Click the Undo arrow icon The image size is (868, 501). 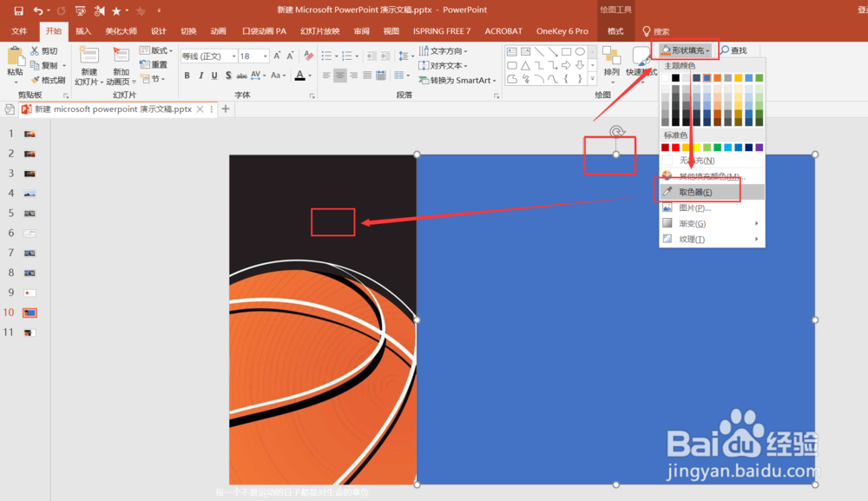(37, 10)
